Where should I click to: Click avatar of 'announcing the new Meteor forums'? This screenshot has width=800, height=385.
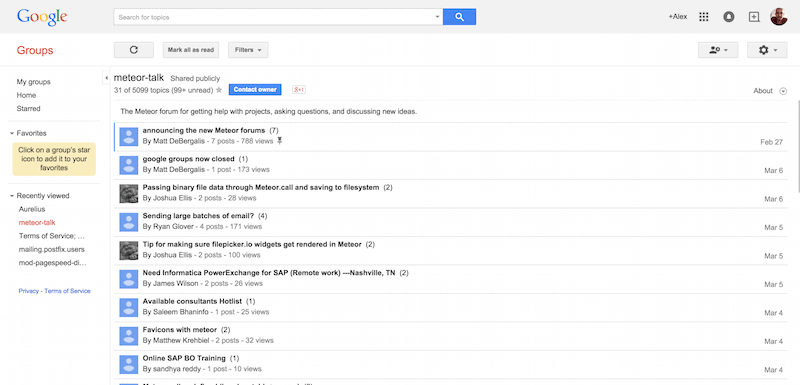[x=129, y=137]
